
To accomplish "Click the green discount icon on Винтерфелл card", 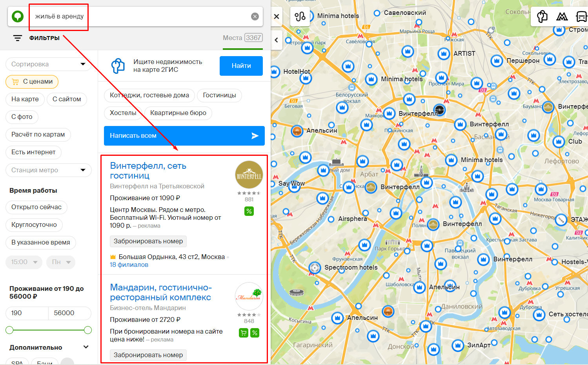I will pos(249,211).
